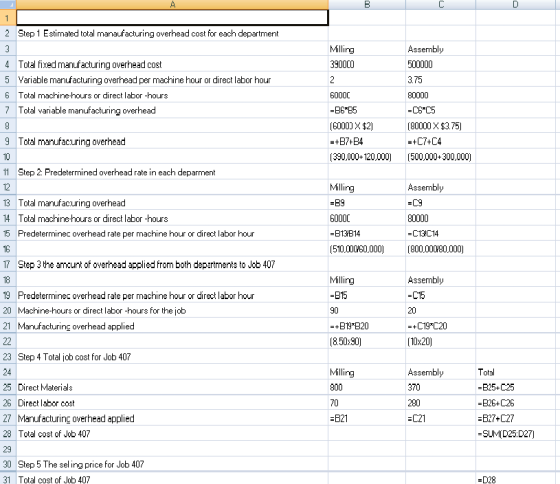The width and height of the screenshot is (560, 484).
Task: Select the cell containing 390000
Action: 367,64
